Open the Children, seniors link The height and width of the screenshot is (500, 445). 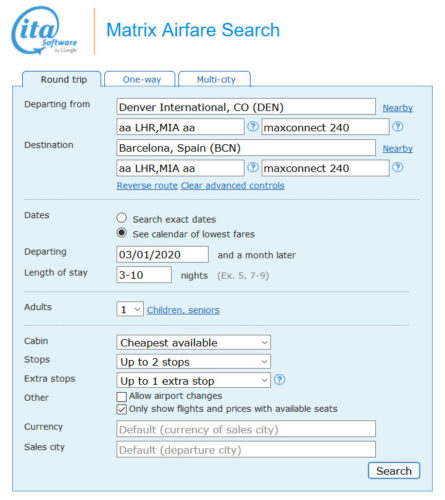coord(183,310)
